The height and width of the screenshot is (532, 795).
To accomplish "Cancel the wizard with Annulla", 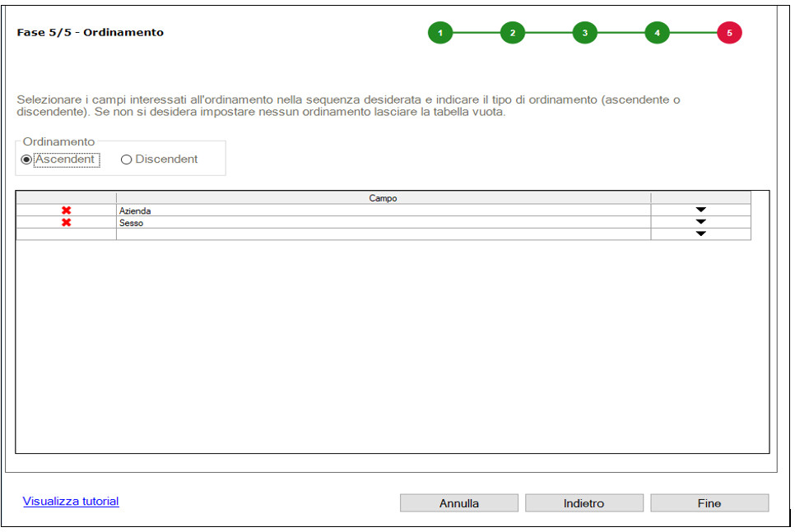I will (x=459, y=503).
